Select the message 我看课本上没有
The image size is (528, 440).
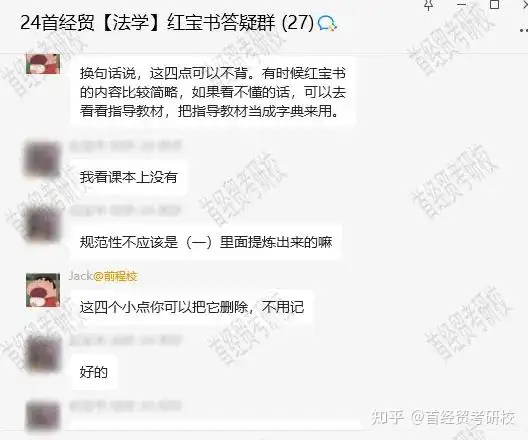pos(129,177)
